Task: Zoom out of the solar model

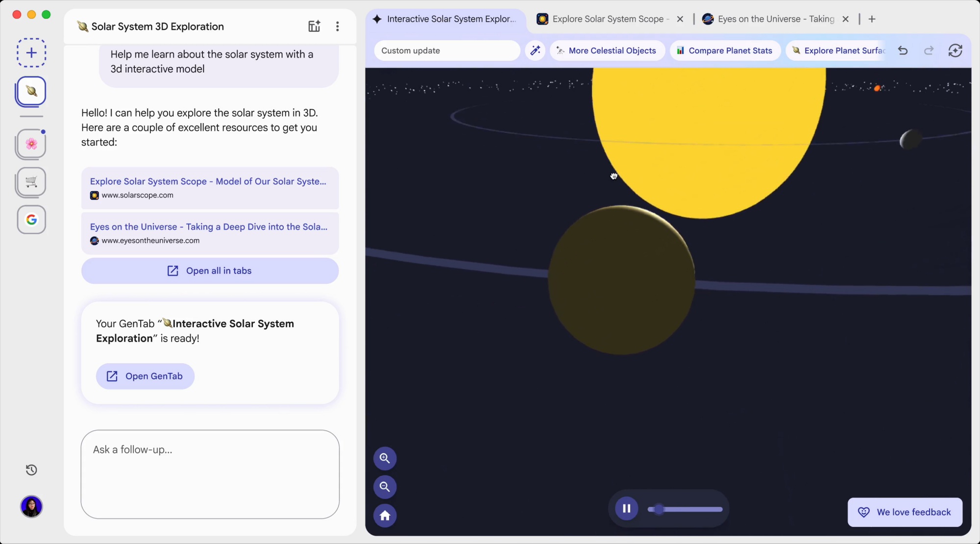Action: tap(385, 487)
